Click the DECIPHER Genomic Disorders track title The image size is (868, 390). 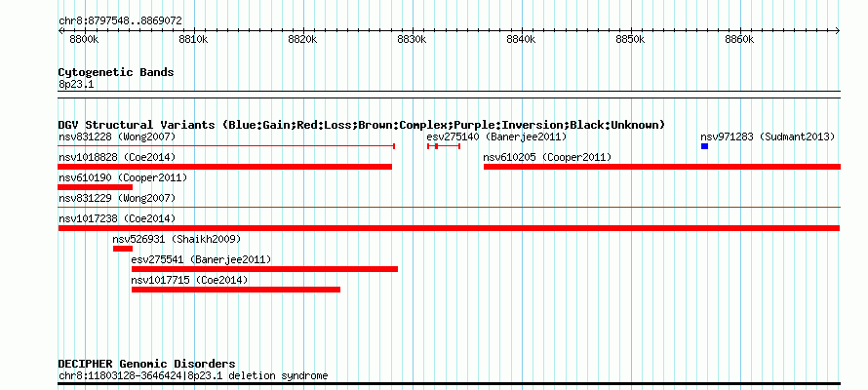pos(146,364)
